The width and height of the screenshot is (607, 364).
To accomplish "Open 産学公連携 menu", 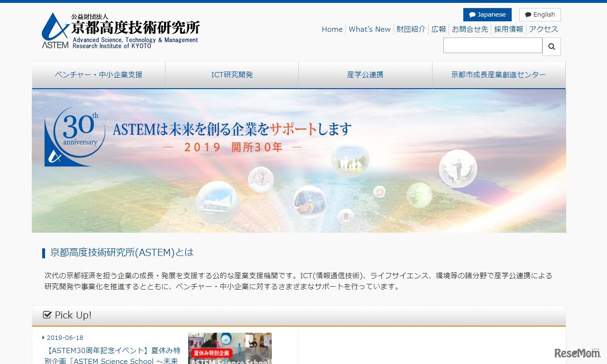I will click(365, 75).
